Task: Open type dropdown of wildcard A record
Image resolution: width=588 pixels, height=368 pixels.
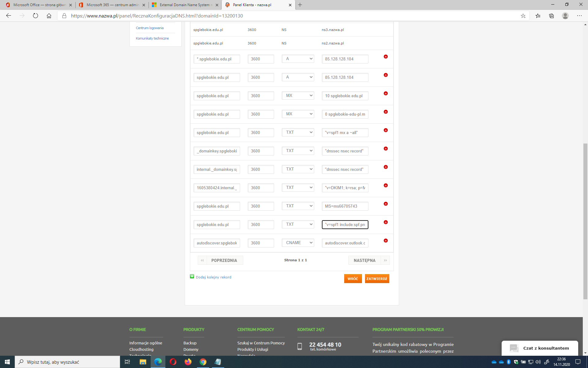Action: click(x=298, y=59)
